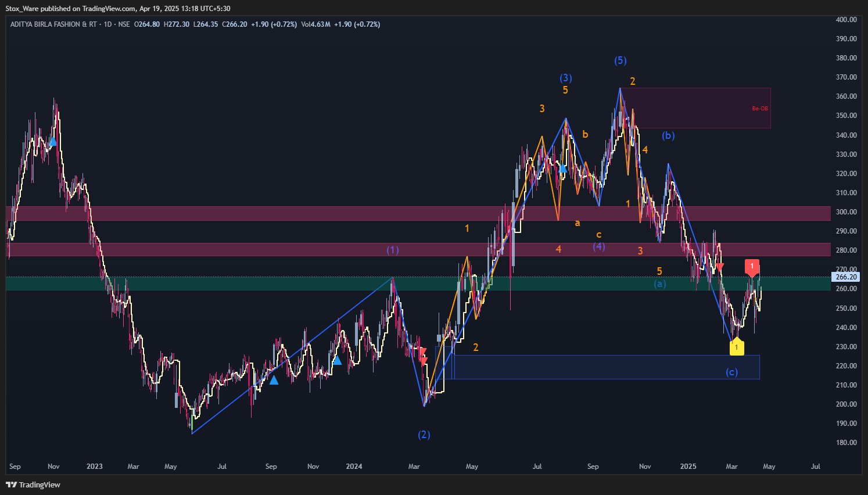Click the current price tag 266.20 on axis
The height and width of the screenshot is (495, 868).
coord(846,277)
